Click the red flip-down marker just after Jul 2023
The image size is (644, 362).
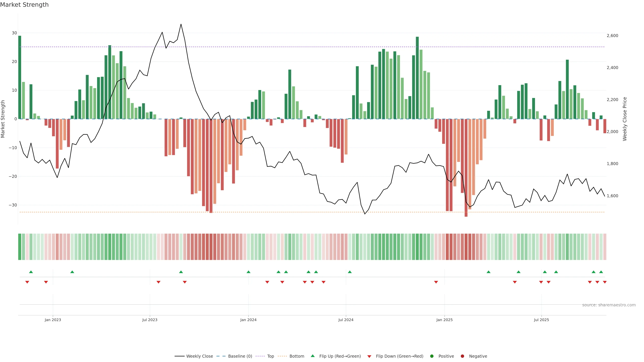click(158, 282)
